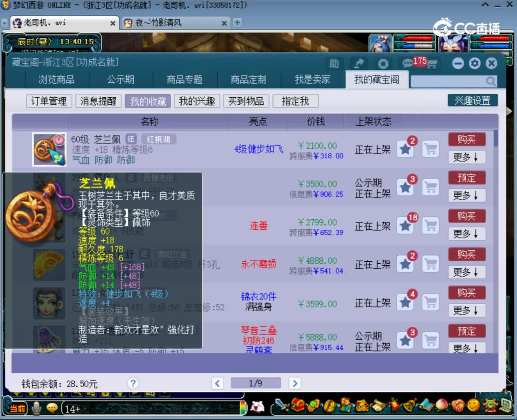
Task: Open the 商品定制 tab
Action: [x=248, y=80]
